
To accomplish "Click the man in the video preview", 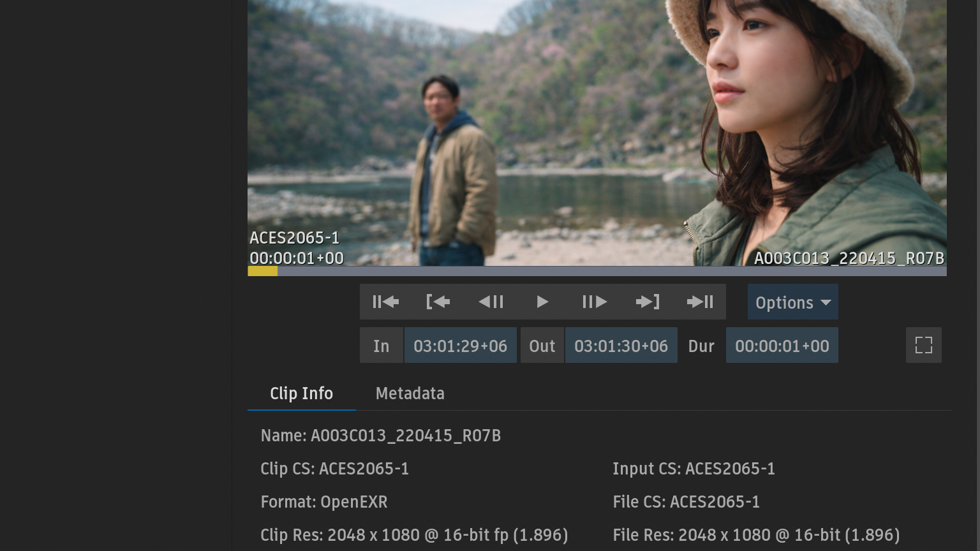I will point(450,172).
